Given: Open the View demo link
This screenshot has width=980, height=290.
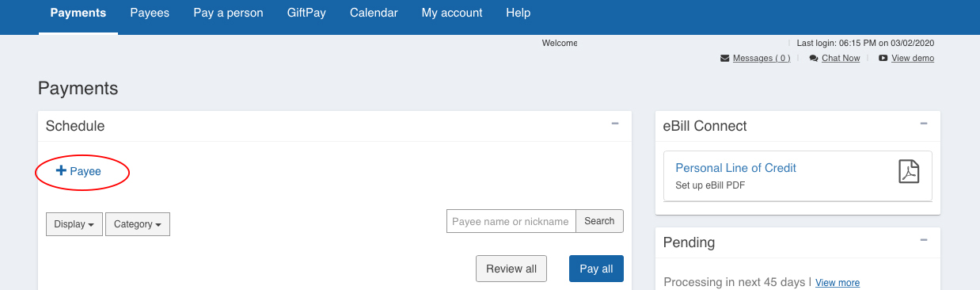Looking at the screenshot, I should pyautogui.click(x=913, y=59).
